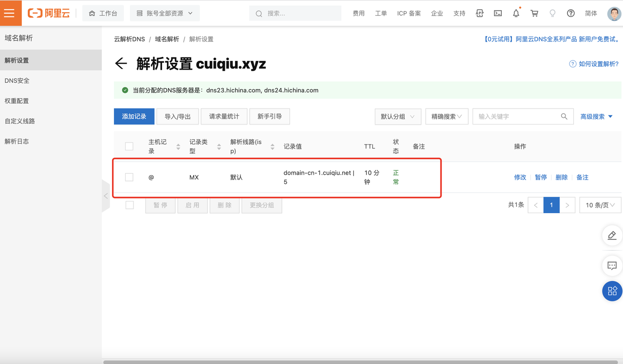
Task: Open the Cloud Shell terminal icon
Action: (x=498, y=14)
